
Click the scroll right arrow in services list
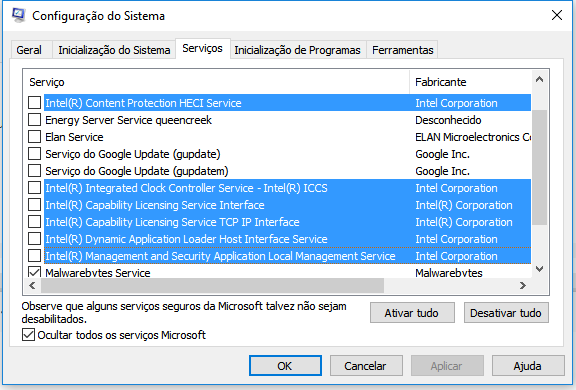tap(523, 285)
